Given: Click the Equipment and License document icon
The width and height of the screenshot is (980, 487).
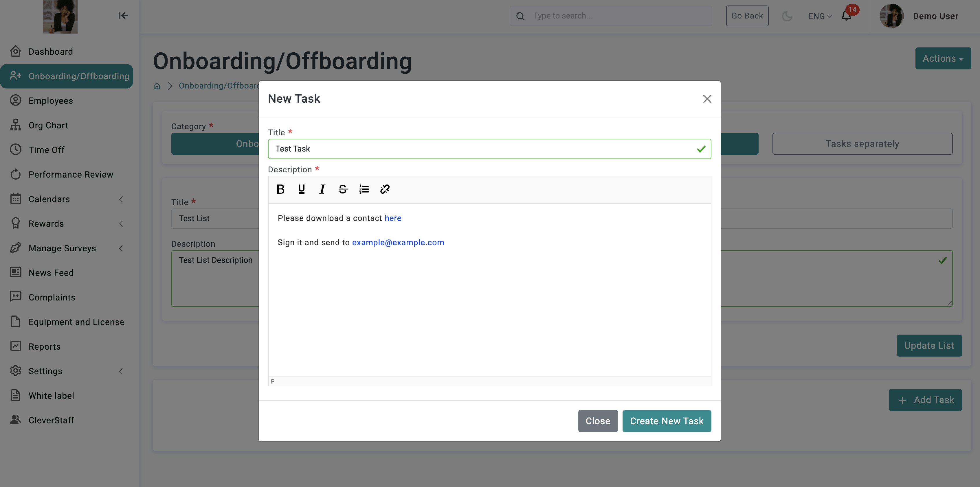Looking at the screenshot, I should click(x=16, y=321).
